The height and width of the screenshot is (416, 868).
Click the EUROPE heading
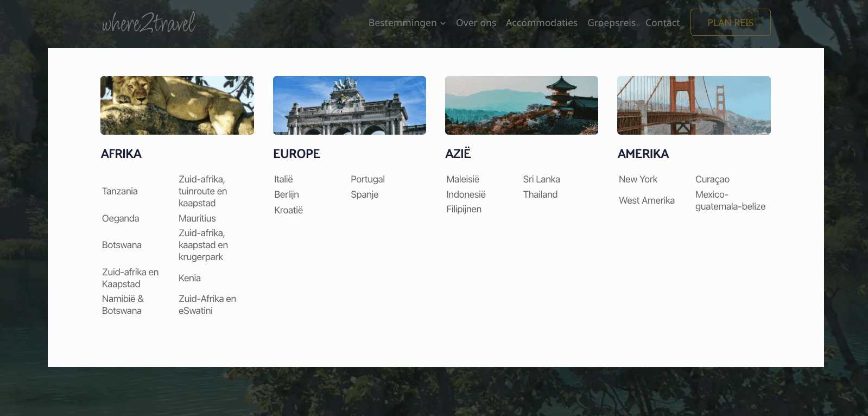pos(296,154)
